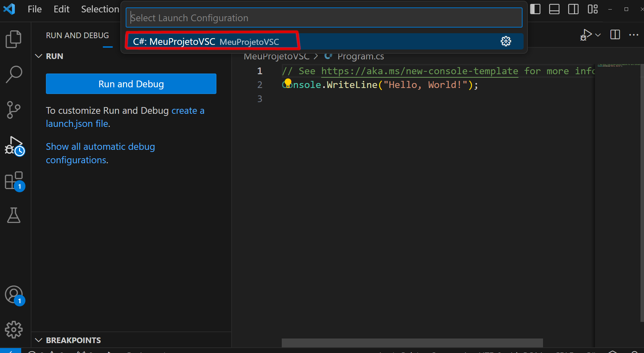Screen dimensions: 644x353
Task: Open the Extensions view showing badge 1
Action: [13, 180]
